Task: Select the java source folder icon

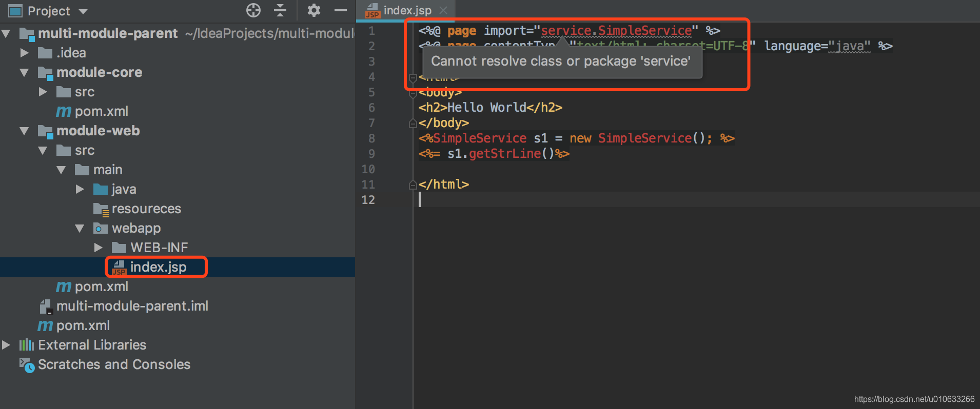Action: pyautogui.click(x=101, y=189)
